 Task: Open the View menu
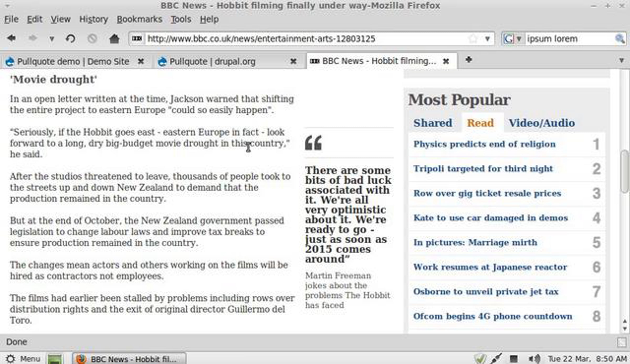click(61, 19)
